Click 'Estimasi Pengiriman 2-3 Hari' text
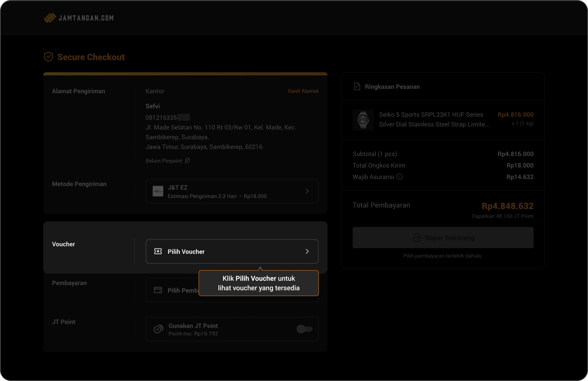 (x=202, y=196)
